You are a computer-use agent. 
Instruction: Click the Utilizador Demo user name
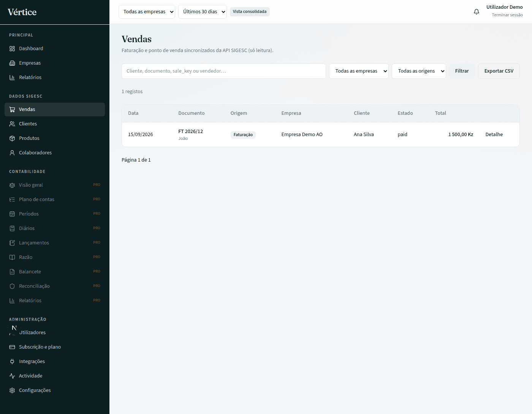[x=505, y=7]
